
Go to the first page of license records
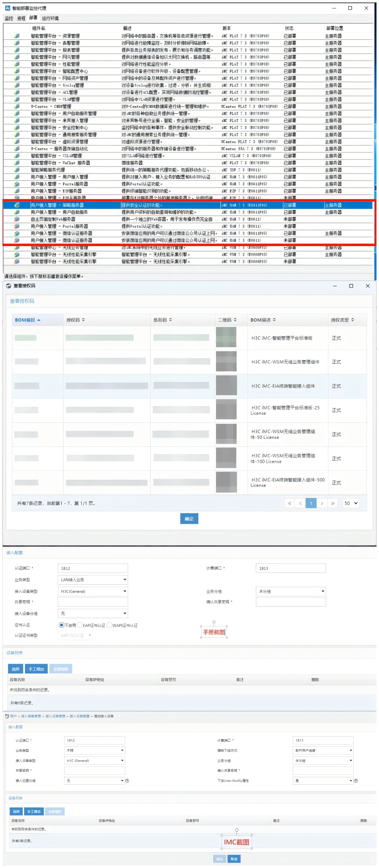click(x=289, y=503)
